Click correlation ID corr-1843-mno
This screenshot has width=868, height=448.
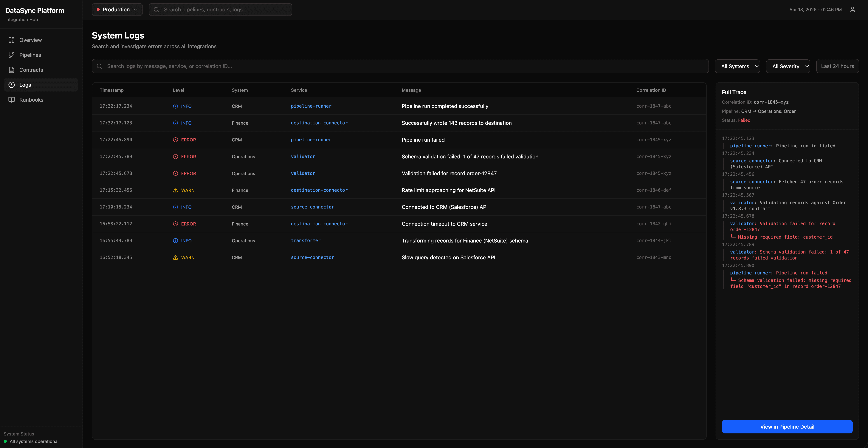pyautogui.click(x=654, y=258)
